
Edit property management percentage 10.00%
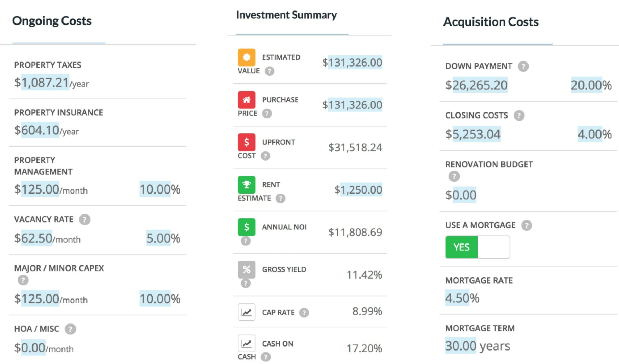[x=155, y=189]
